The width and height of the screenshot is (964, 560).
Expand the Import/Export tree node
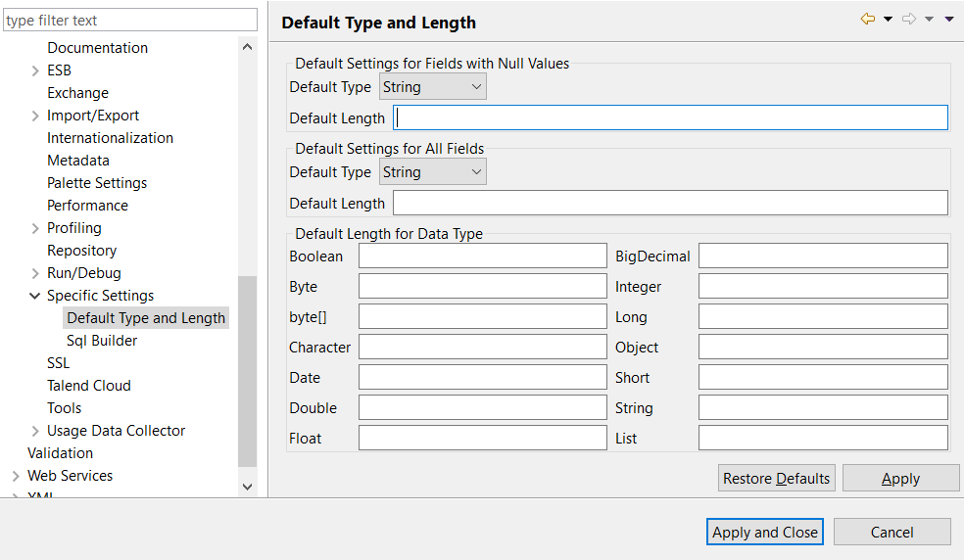coord(35,116)
